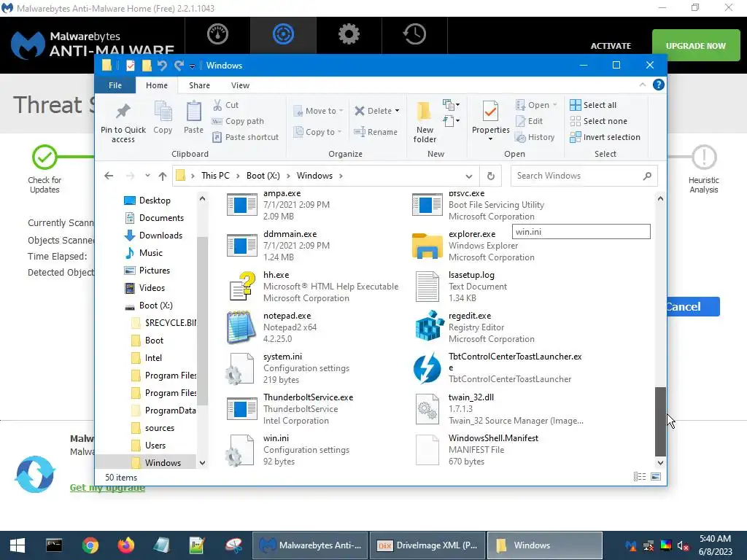Click the Refresh button beside address bar
747x560 pixels.
tap(491, 176)
